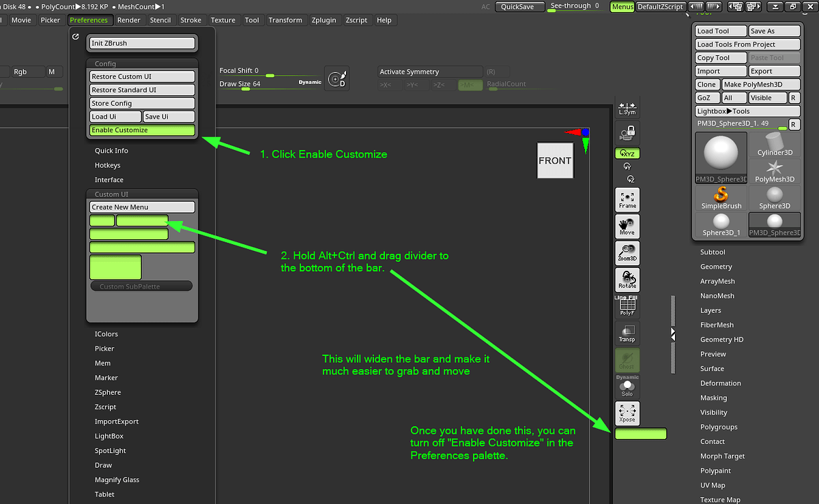
Task: Expand the Interface section
Action: 109,180
